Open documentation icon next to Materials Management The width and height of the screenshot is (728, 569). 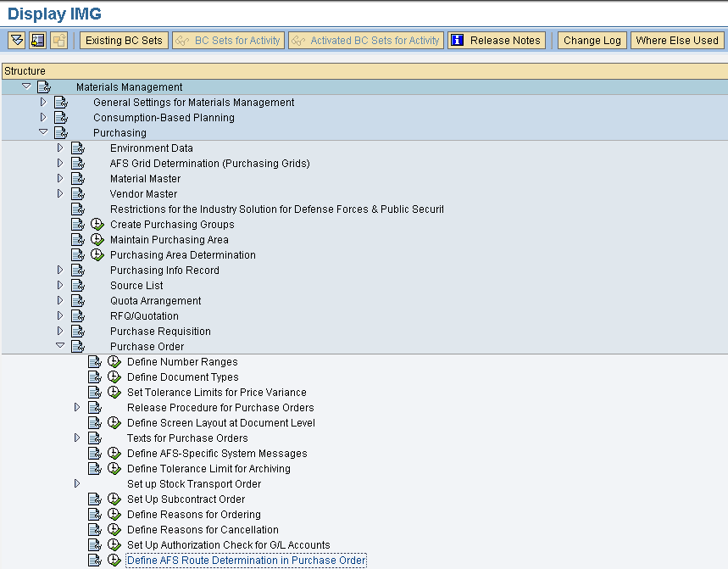[x=44, y=86]
